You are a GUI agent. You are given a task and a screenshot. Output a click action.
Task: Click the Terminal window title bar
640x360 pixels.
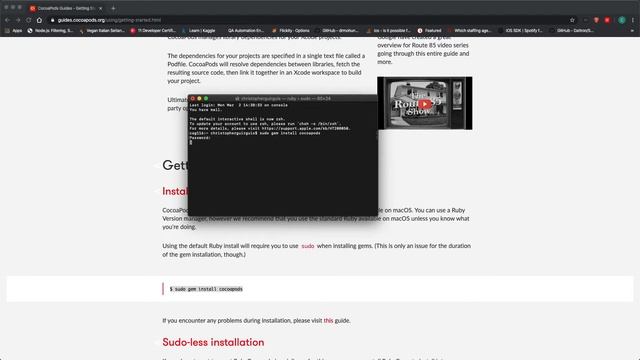pyautogui.click(x=283, y=98)
